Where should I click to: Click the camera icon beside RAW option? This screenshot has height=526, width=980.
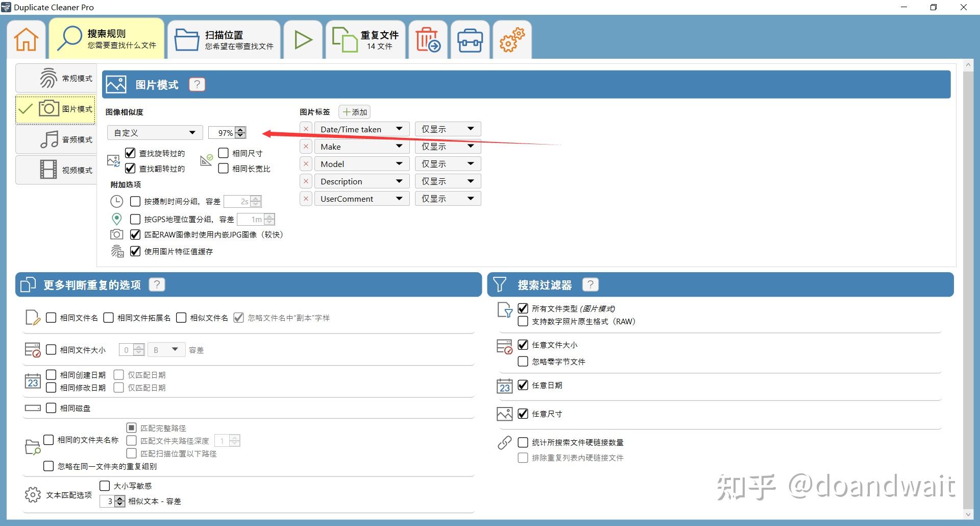(x=117, y=234)
